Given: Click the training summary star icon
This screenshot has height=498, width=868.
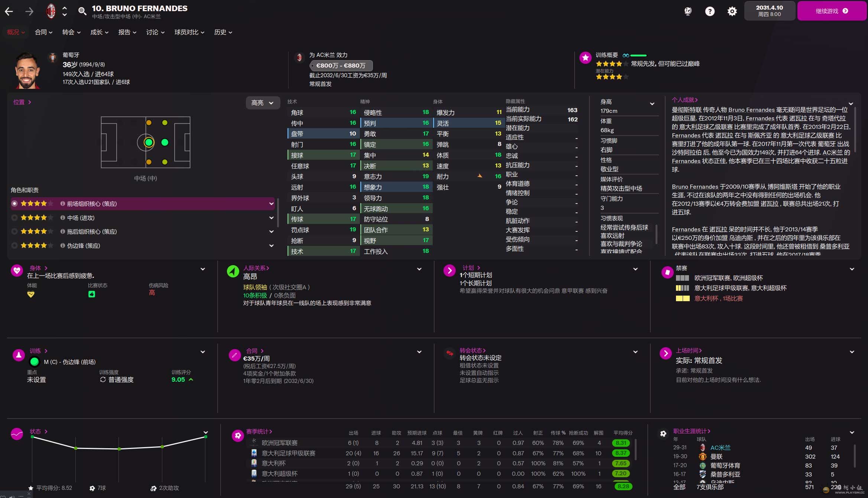Looking at the screenshot, I should [585, 58].
